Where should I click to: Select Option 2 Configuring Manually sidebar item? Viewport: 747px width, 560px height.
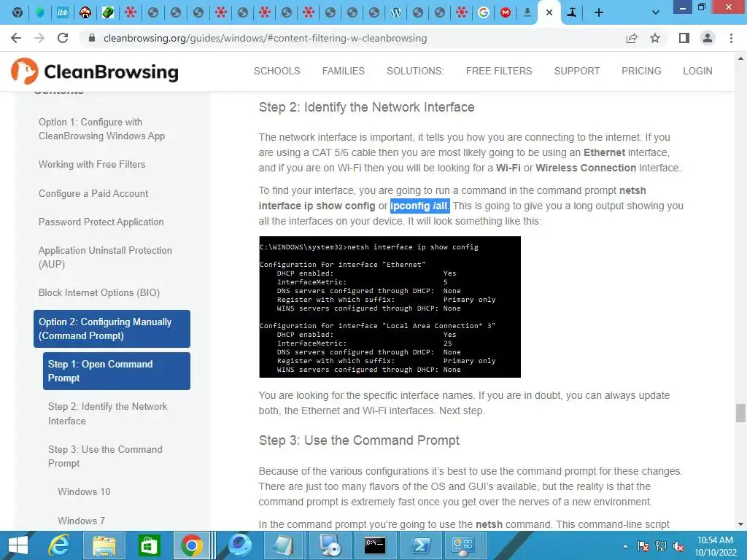click(112, 329)
